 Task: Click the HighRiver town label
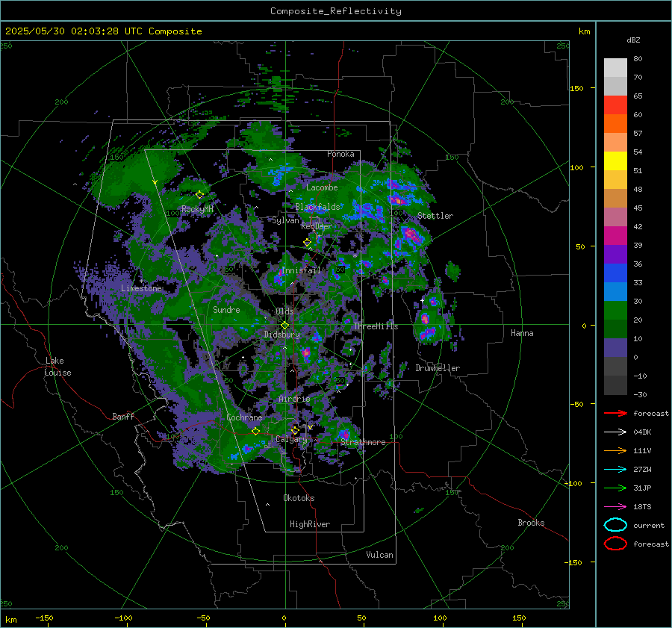(x=310, y=524)
